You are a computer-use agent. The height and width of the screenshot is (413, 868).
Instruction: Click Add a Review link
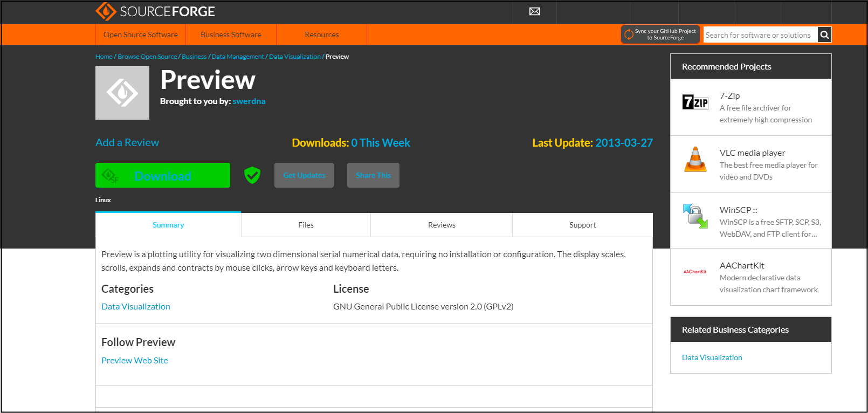tap(127, 142)
